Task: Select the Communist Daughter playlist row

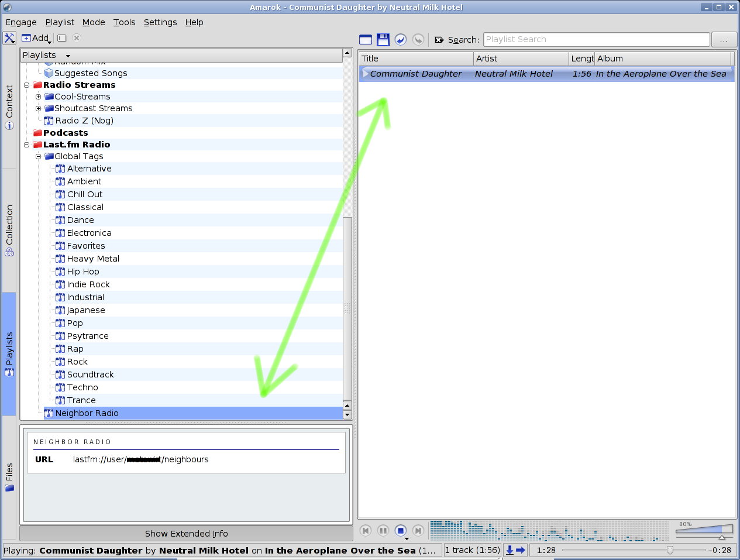Action: pyautogui.click(x=546, y=74)
